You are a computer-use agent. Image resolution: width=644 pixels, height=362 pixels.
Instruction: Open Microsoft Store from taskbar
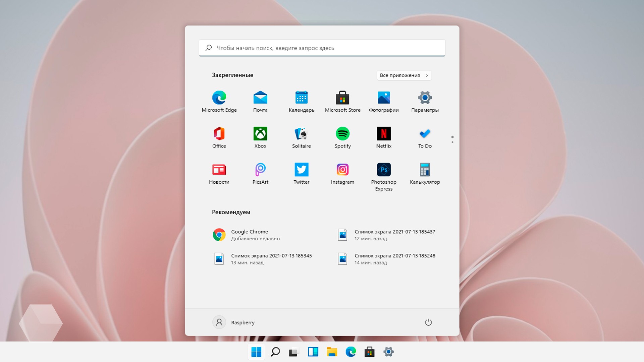coord(369,352)
